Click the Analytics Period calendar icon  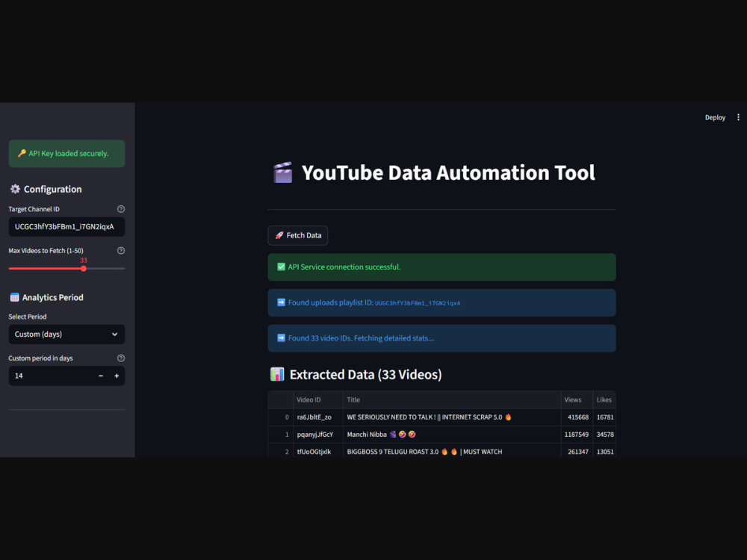tap(14, 297)
